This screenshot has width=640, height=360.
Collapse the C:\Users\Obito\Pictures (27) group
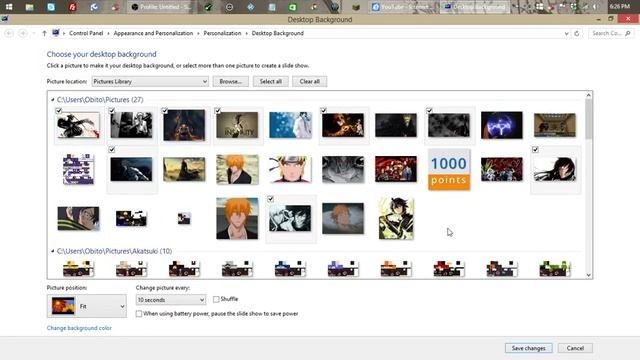tap(53, 100)
